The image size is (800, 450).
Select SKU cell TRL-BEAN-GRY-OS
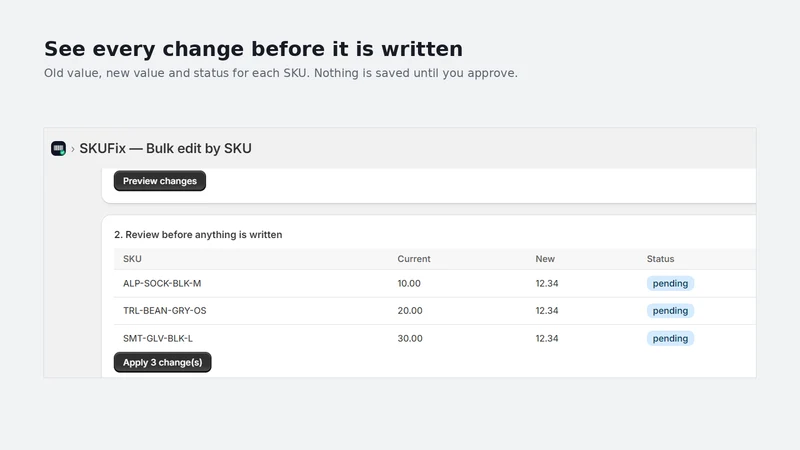[x=164, y=311]
